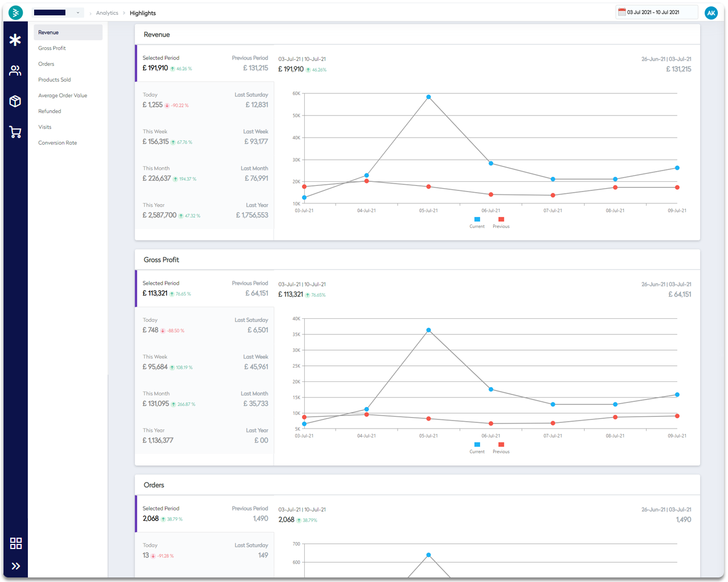Select Average Order Value in the left menu
This screenshot has width=728, height=582.
(63, 95)
